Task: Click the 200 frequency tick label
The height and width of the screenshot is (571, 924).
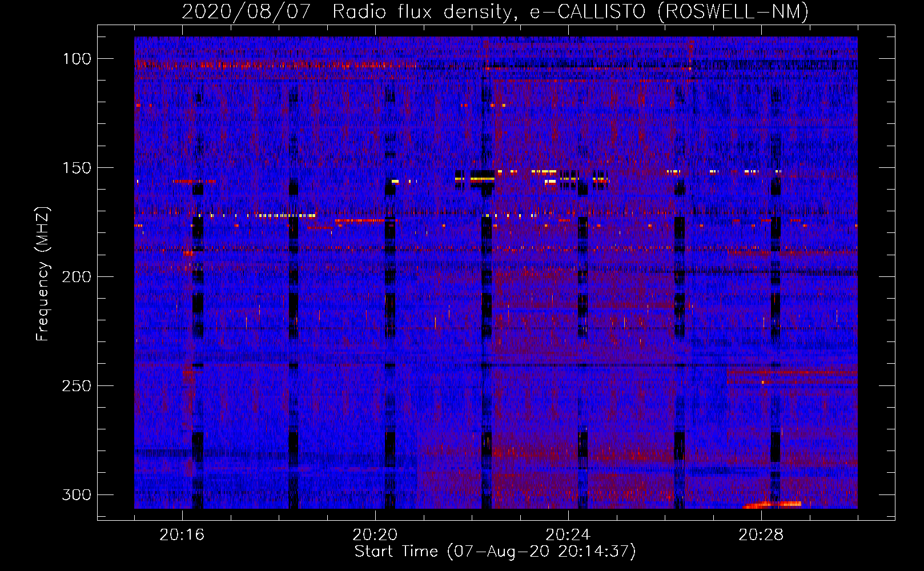Action: pos(77,277)
